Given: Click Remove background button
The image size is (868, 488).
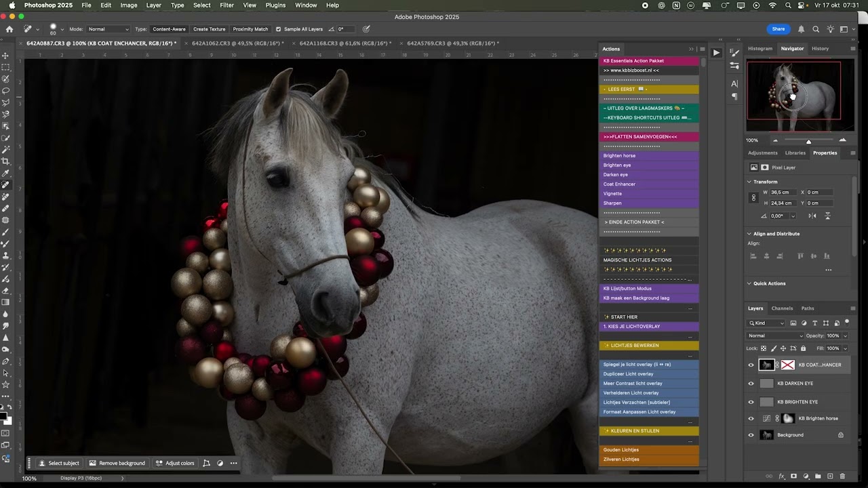Looking at the screenshot, I should click(117, 464).
